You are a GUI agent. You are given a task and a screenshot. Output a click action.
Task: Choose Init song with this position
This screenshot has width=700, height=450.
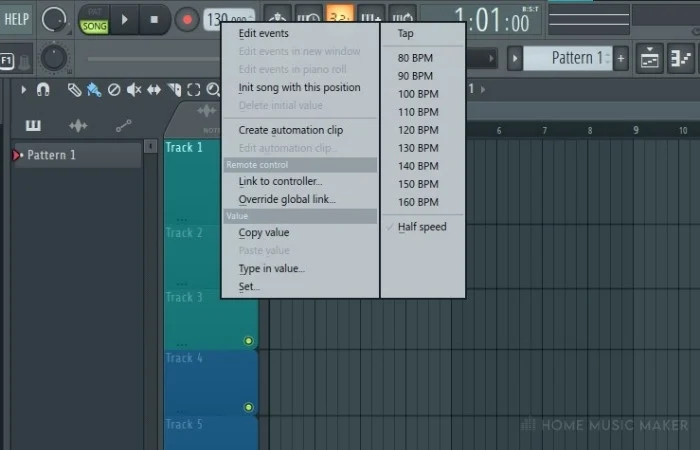point(300,88)
